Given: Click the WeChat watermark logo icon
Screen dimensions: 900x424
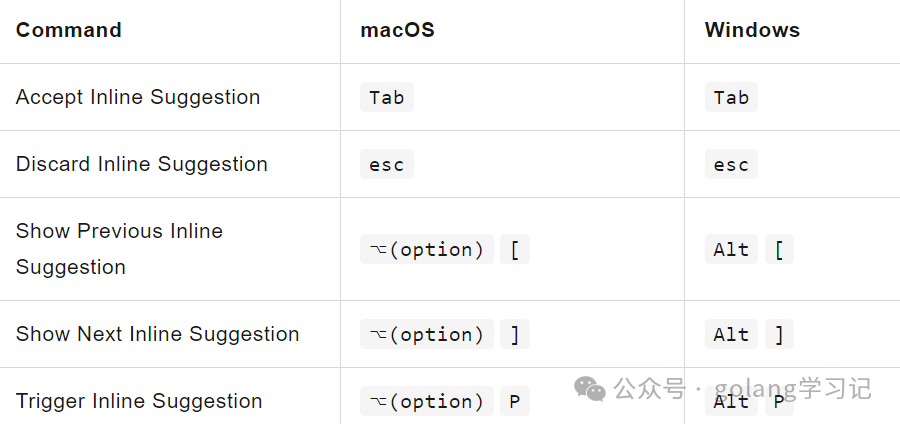Looking at the screenshot, I should click(x=590, y=389).
